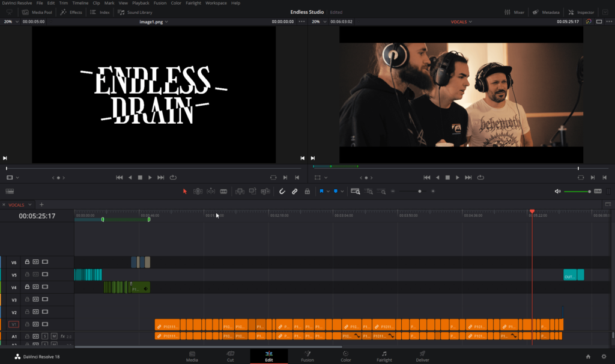Activate the Blade Edit Mode tool

click(x=224, y=191)
